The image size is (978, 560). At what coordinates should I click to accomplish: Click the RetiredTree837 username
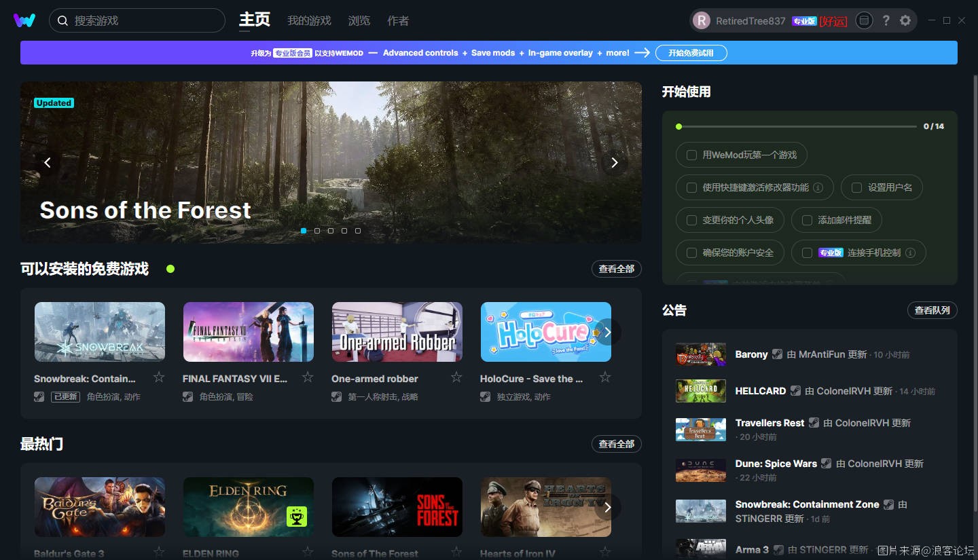click(750, 21)
